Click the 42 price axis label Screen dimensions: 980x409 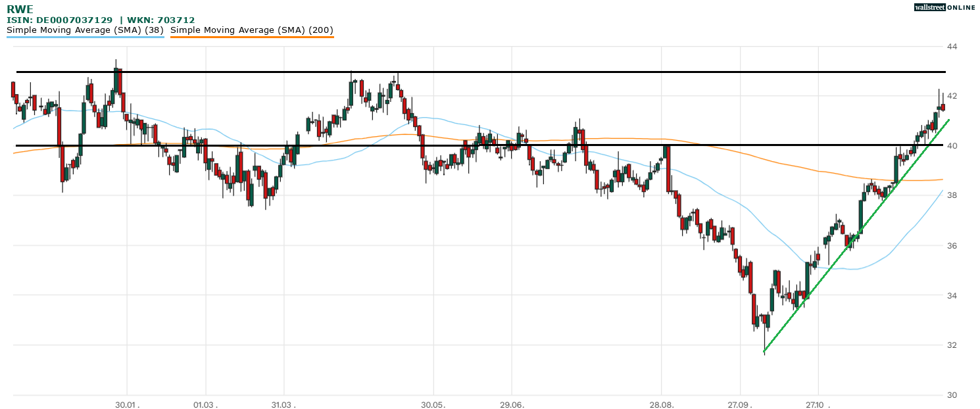pos(952,97)
